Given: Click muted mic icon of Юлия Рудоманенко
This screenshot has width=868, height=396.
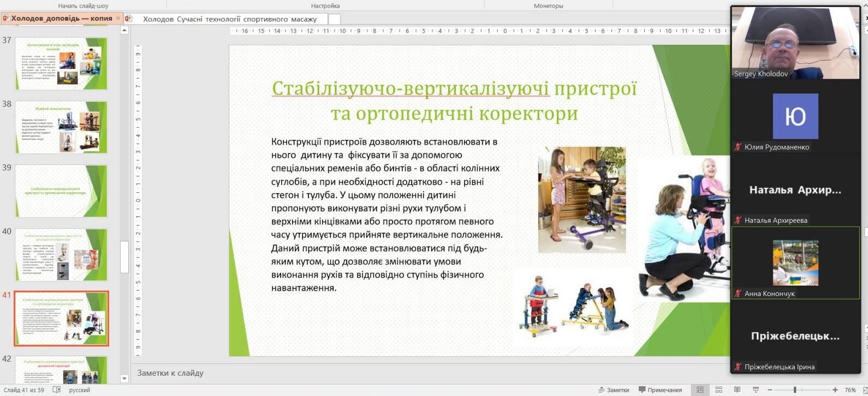Looking at the screenshot, I should click(x=738, y=147).
